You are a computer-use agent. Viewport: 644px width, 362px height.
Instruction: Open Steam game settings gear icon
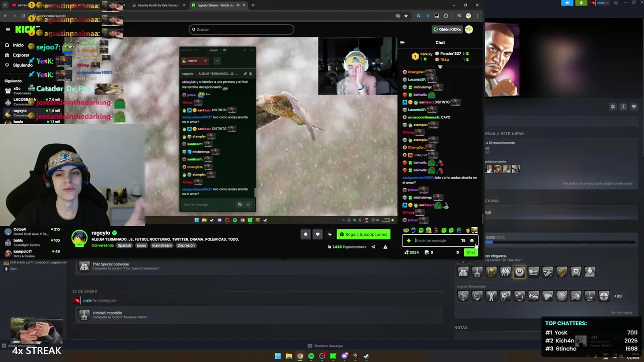click(613, 107)
